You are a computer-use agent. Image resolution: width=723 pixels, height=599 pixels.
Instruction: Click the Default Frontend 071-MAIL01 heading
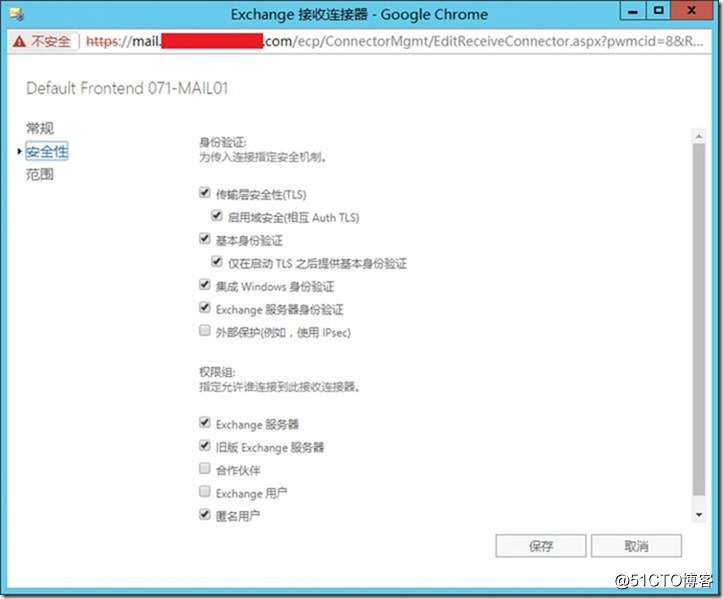click(127, 88)
